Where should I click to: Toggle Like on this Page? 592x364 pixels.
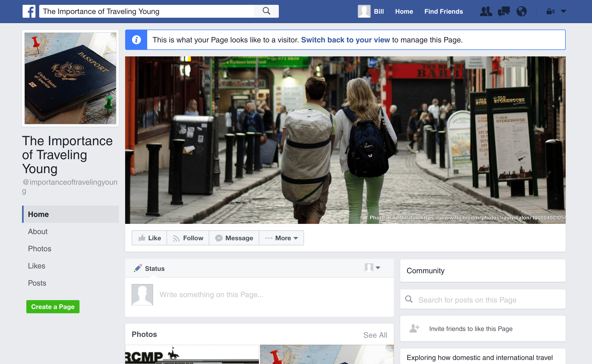(x=150, y=238)
